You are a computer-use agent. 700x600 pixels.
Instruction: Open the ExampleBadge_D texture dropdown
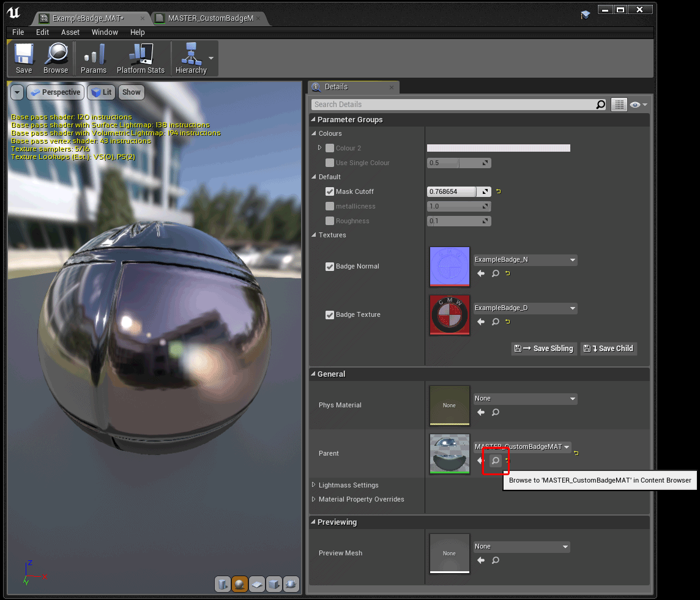(524, 308)
